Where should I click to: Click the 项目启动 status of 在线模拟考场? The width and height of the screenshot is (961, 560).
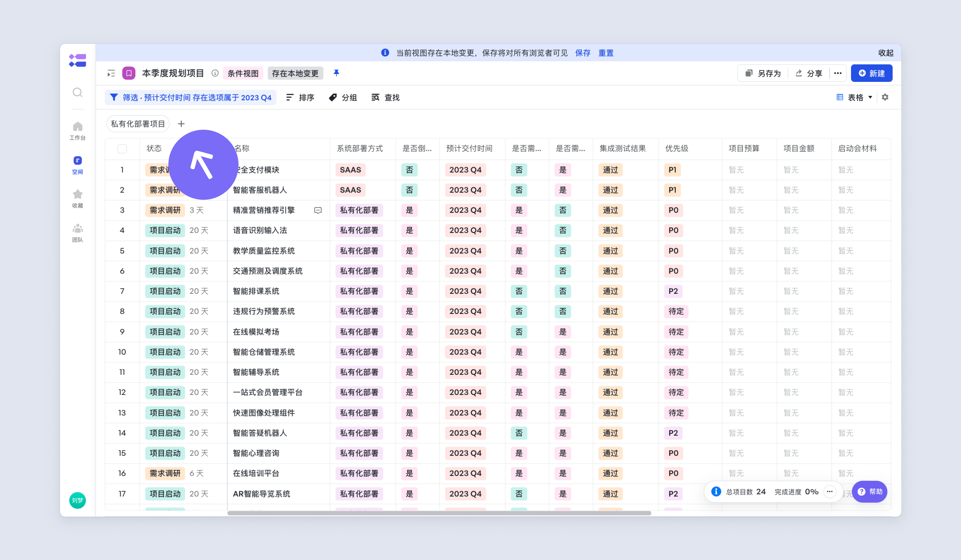coord(165,332)
